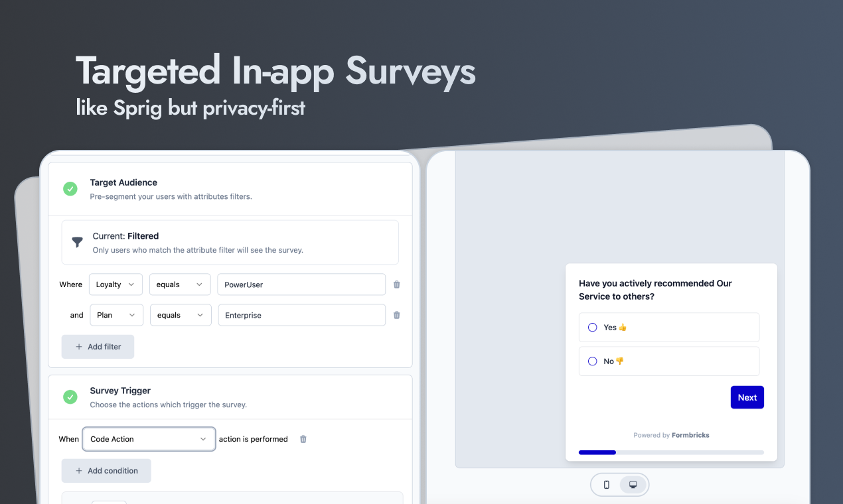Delete the Loyalty filter row
The height and width of the screenshot is (504, 843).
(x=397, y=284)
